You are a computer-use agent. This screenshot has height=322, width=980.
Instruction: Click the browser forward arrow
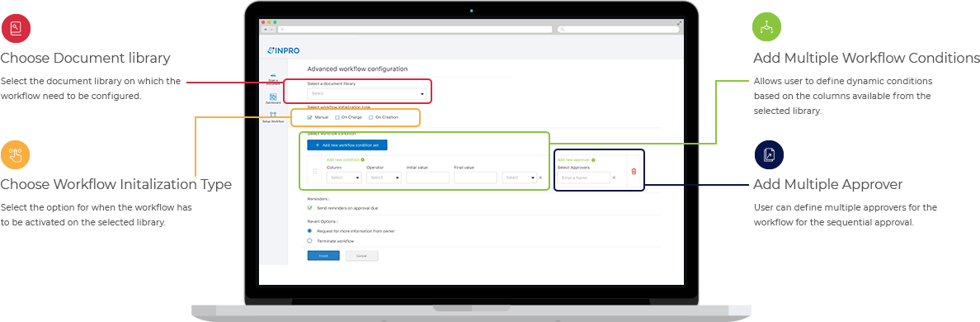tap(271, 30)
